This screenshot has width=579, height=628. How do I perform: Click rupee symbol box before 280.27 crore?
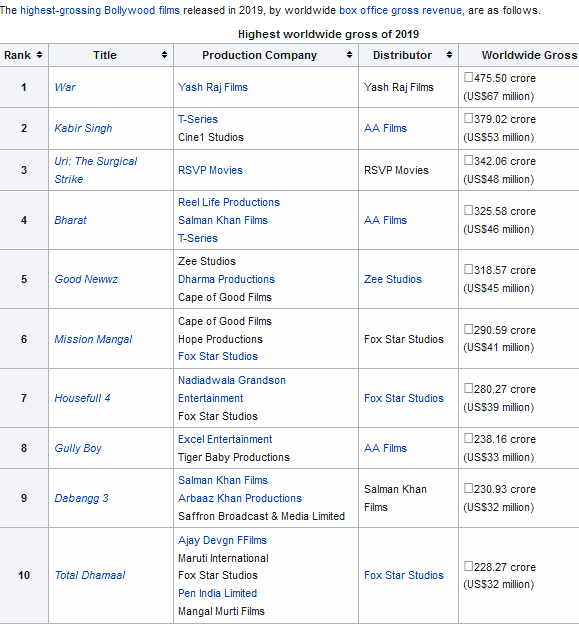(468, 388)
